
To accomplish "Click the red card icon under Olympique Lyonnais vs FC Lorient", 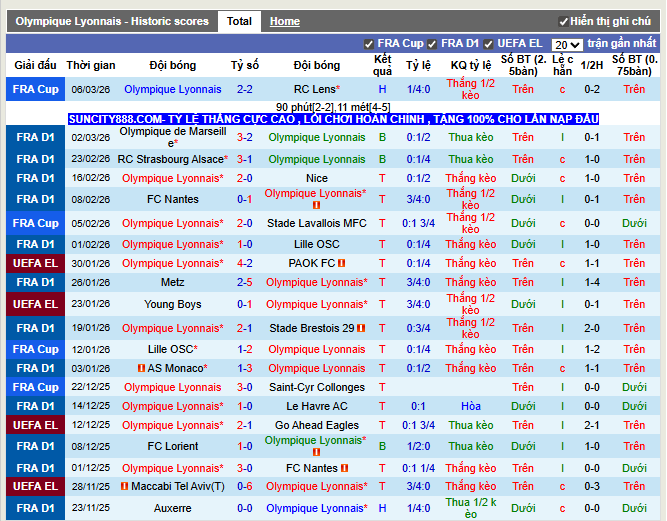I will click(x=317, y=453).
